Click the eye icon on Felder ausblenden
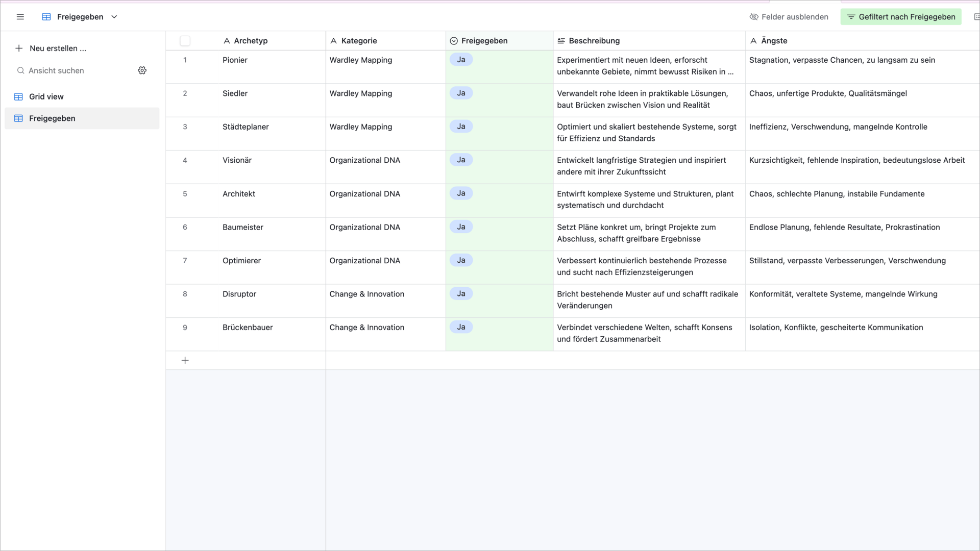 (754, 17)
